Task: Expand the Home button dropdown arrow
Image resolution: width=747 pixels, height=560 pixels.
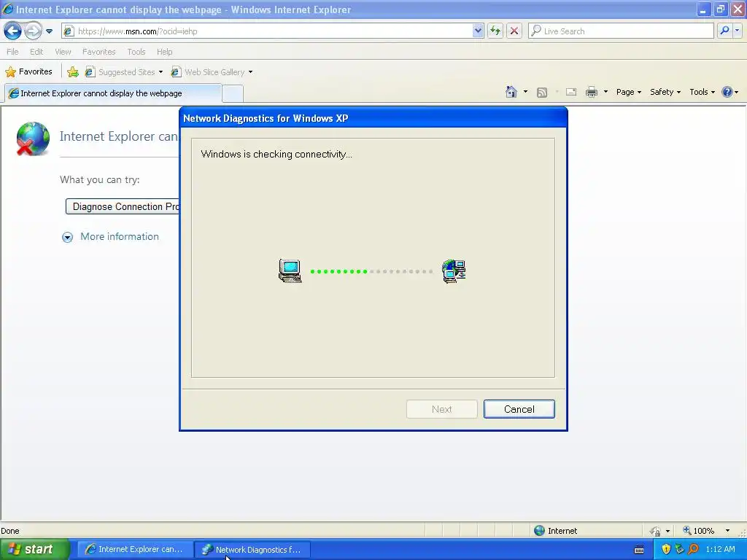Action: (525, 92)
